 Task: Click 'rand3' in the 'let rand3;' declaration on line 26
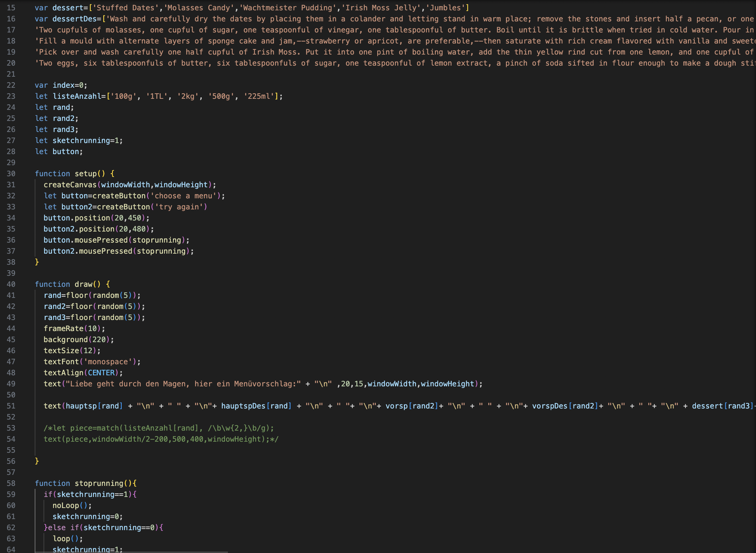[63, 129]
